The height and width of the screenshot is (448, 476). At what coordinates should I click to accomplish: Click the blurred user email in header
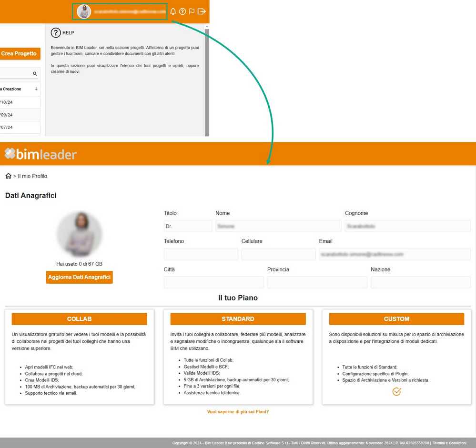130,12
